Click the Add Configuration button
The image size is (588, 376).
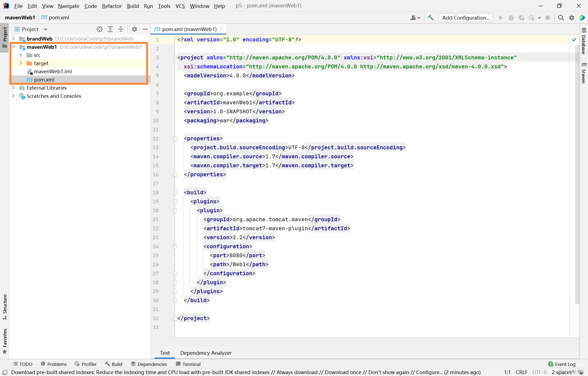click(467, 18)
